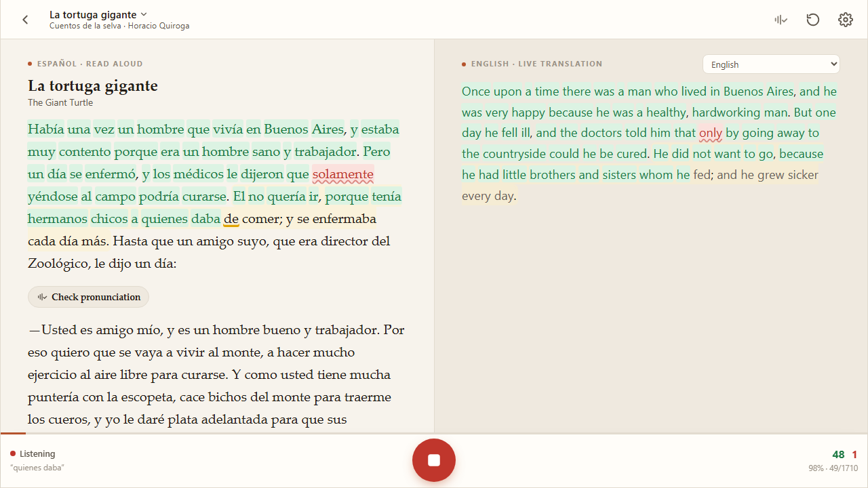Screen dimensions: 868x488
Task: Click the "The Giant Turtle" subtitle
Action: [x=60, y=103]
